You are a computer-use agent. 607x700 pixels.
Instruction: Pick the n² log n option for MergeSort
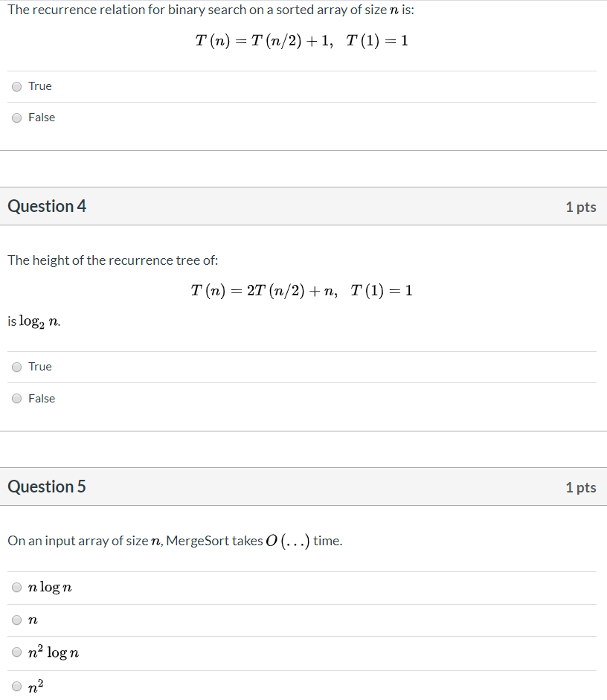[16, 652]
